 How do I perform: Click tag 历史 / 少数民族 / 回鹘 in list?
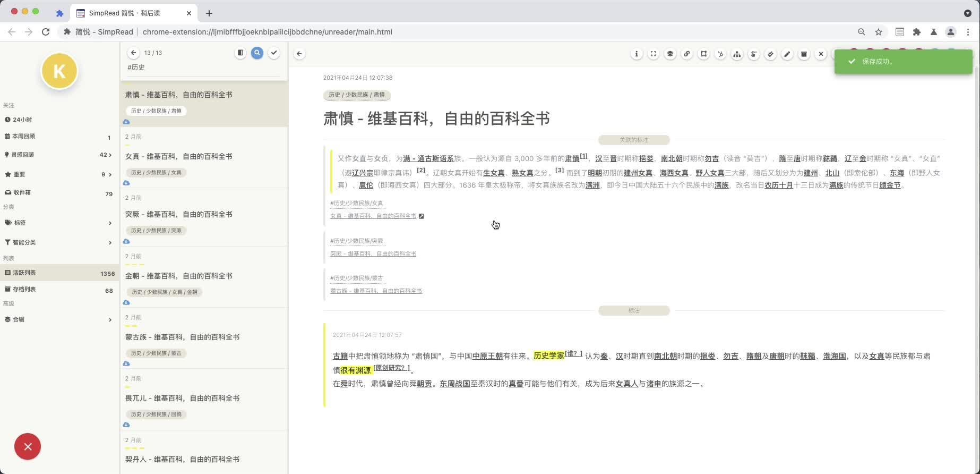pyautogui.click(x=157, y=414)
